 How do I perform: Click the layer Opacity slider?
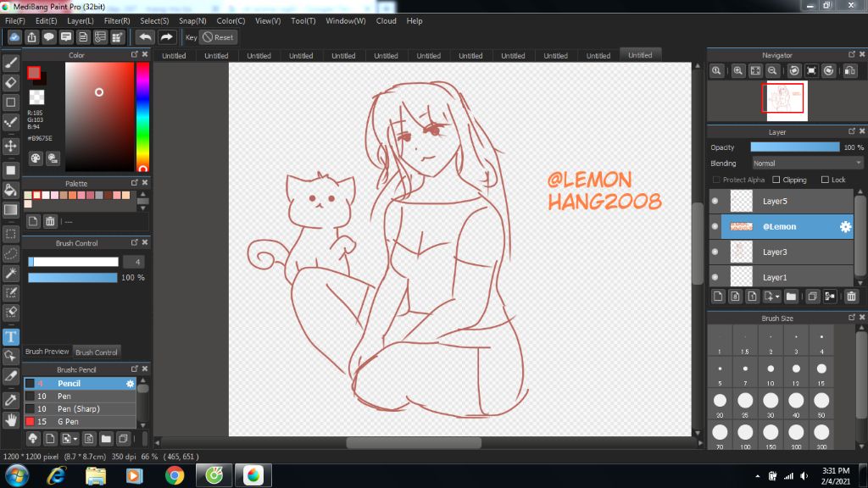click(795, 147)
